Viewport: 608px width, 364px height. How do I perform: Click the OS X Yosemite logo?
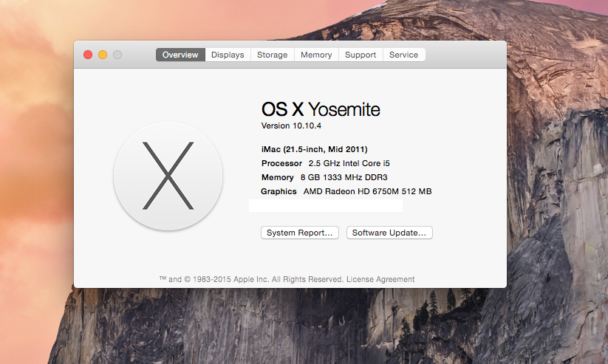[x=168, y=176]
